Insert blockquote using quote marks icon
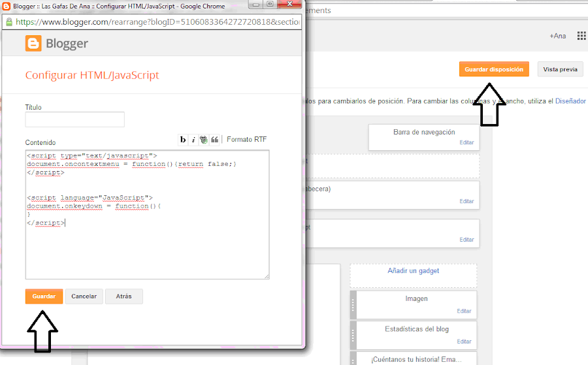The height and width of the screenshot is (365, 588). 214,140
